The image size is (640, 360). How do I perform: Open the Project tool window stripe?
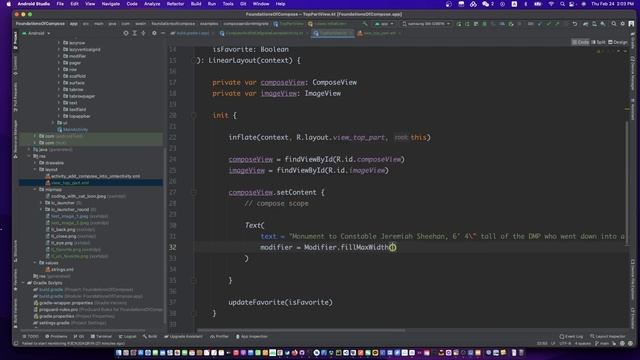tap(16, 41)
